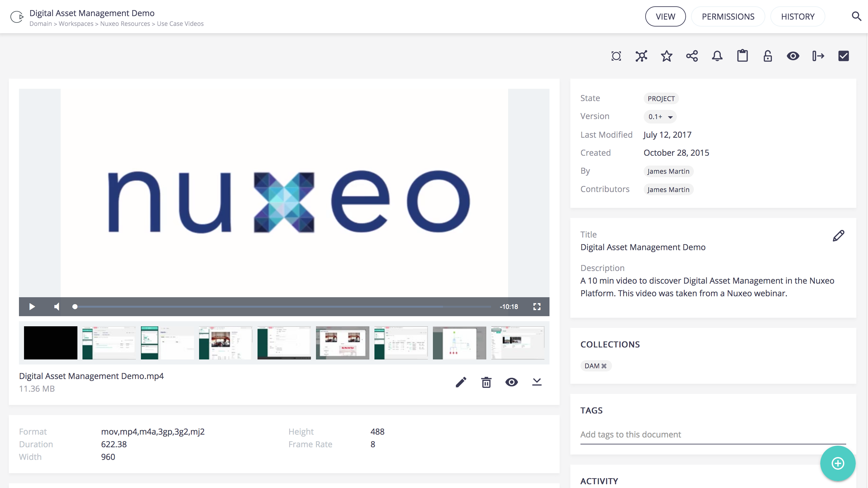The image size is (868, 488).
Task: Click the -10:18 remaining time display
Action: click(x=509, y=306)
